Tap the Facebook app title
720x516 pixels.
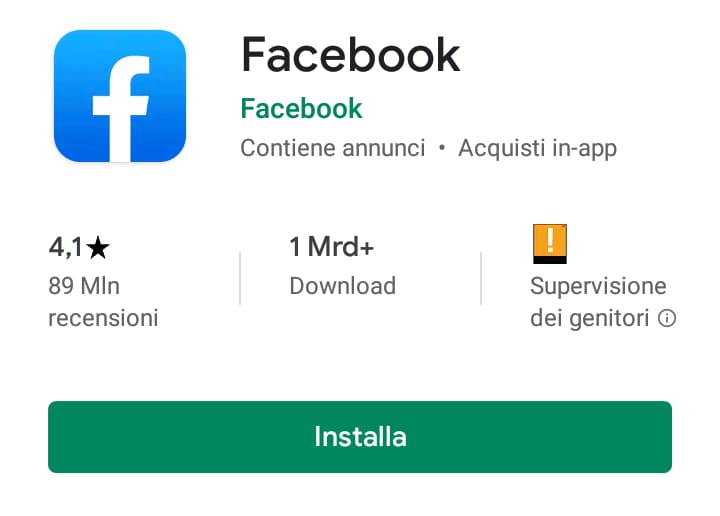[350, 55]
